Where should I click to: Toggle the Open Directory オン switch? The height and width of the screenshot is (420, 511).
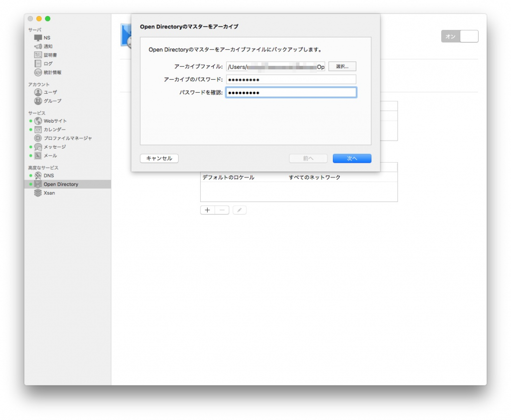tap(460, 36)
